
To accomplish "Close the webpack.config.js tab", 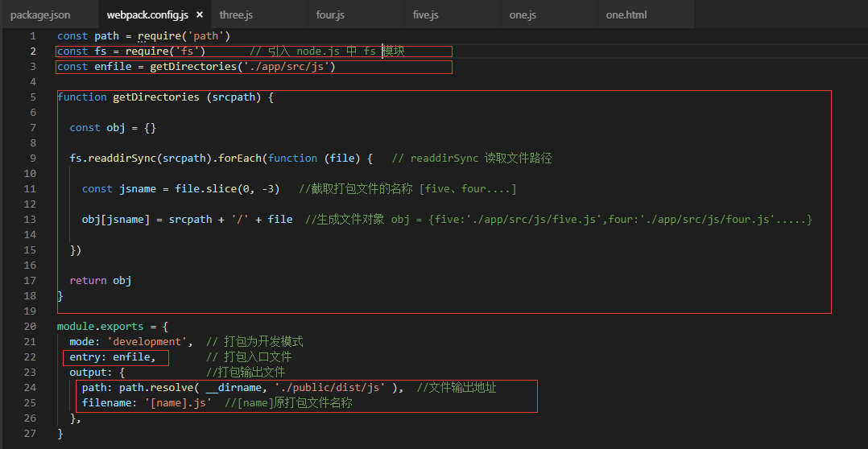I will [x=199, y=14].
